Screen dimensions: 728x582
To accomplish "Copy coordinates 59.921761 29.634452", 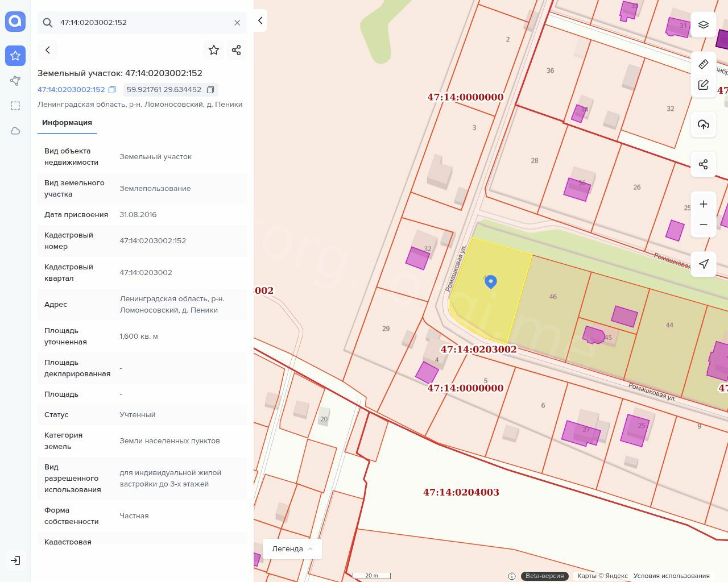I will 210,90.
